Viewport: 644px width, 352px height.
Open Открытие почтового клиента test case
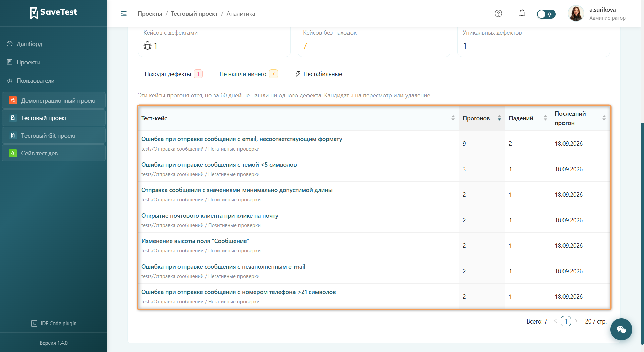point(210,216)
